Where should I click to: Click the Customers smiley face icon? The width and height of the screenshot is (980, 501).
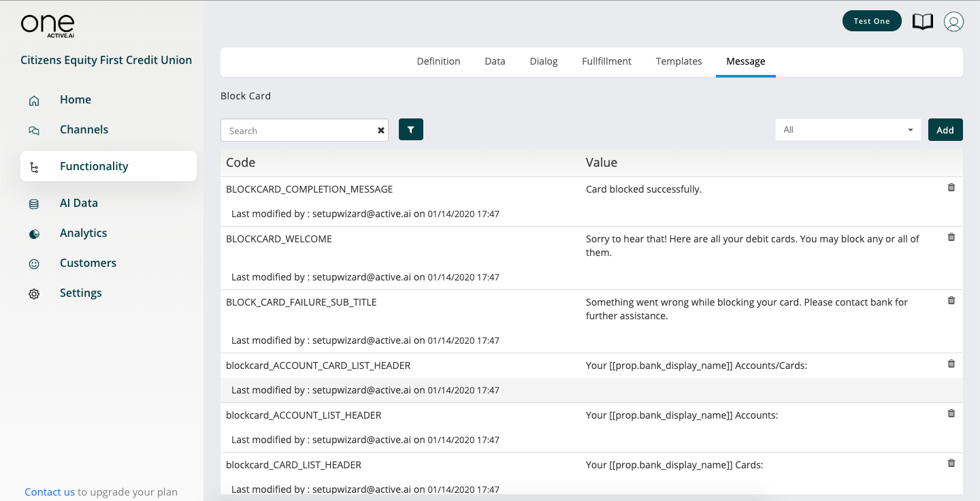click(x=34, y=264)
